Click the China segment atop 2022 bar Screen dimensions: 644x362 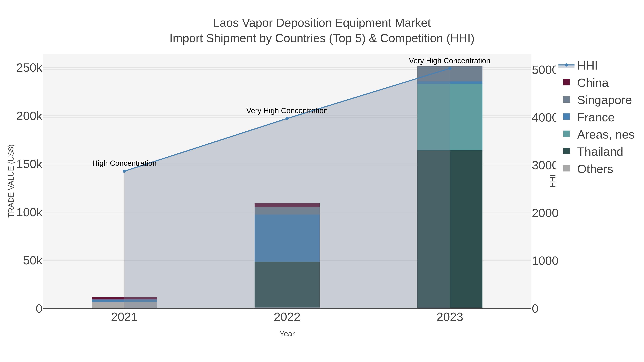(287, 205)
